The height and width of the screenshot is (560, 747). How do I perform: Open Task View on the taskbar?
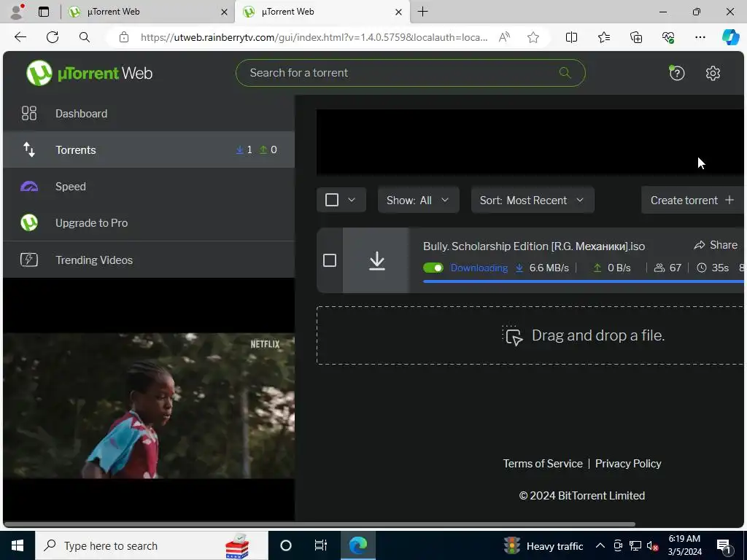[321, 545]
